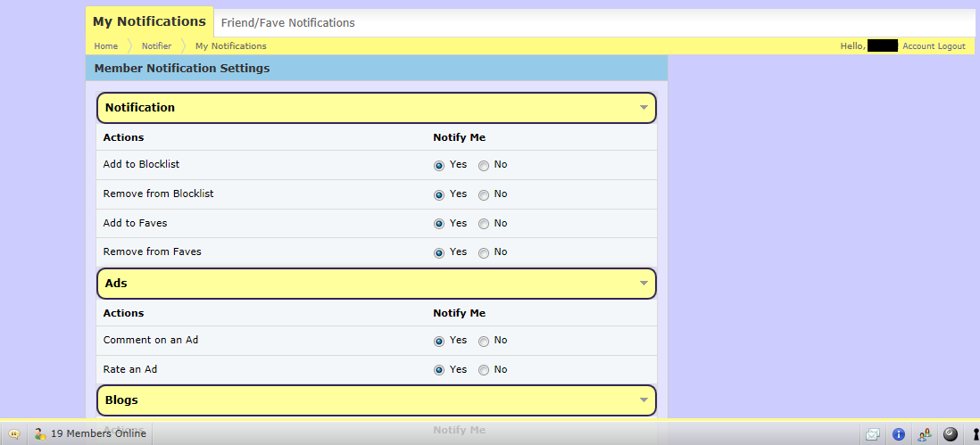Viewport: 980px width, 445px height.
Task: Click My Notifications breadcrumb
Action: point(230,46)
